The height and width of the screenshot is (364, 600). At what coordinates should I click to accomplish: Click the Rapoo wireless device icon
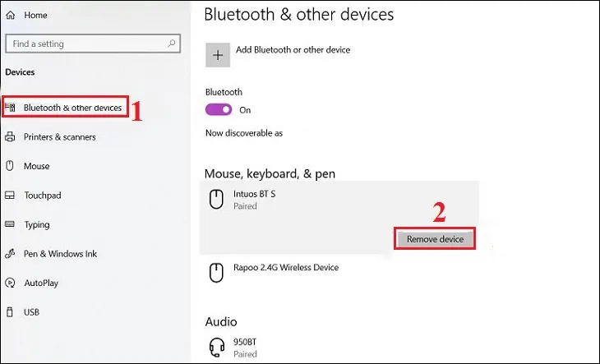point(216,273)
